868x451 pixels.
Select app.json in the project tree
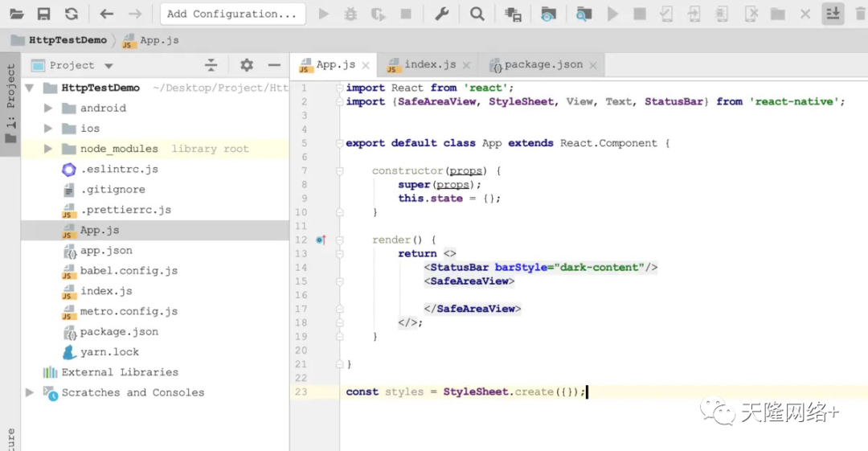point(106,251)
